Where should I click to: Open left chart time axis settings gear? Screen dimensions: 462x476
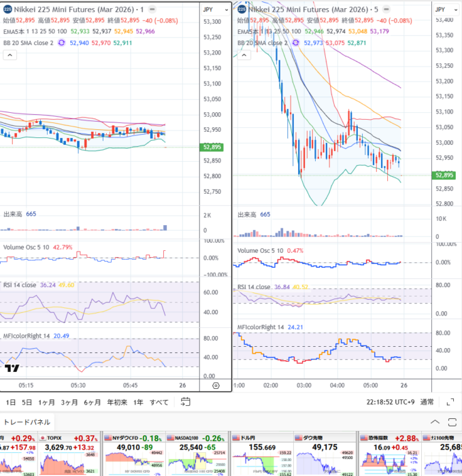[216, 385]
